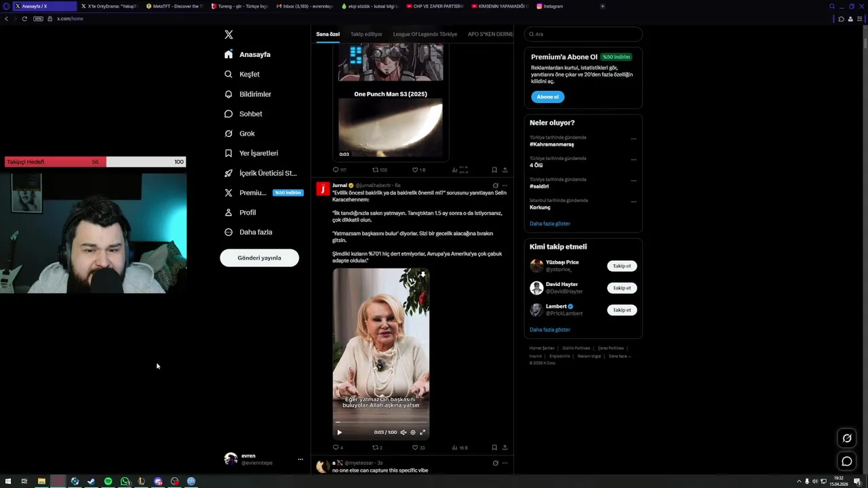This screenshot has width=868, height=488.
Task: Follow David Hayter with Takip et
Action: click(x=622, y=288)
